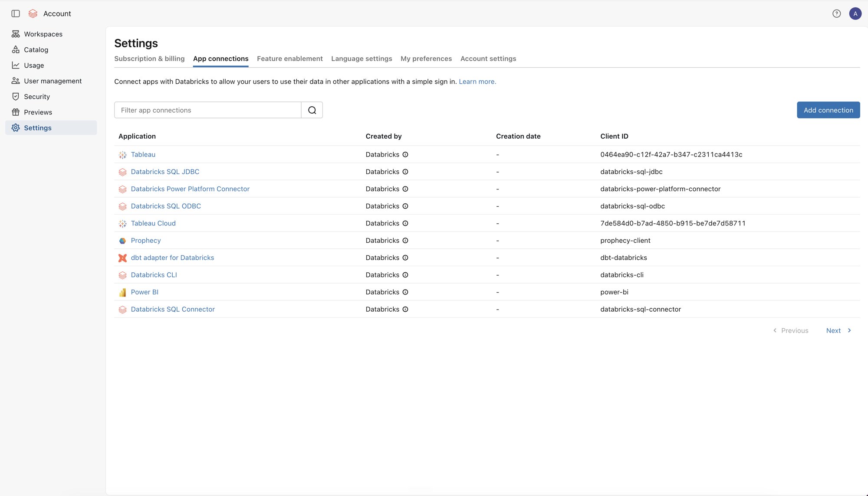
Task: Open Previews in the sidebar
Action: [x=51, y=112]
